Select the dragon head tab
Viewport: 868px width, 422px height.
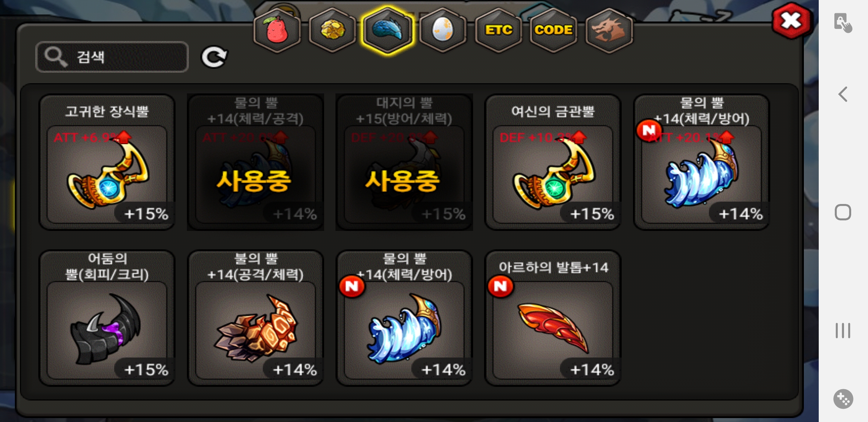(x=609, y=30)
